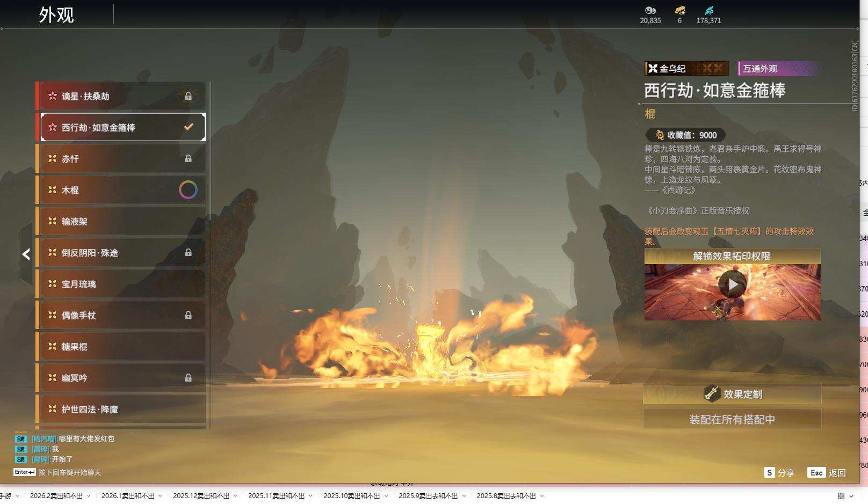Switch to the 2025.11卖出和不出 sheet tab
The height and width of the screenshot is (504, 868).
(277, 496)
